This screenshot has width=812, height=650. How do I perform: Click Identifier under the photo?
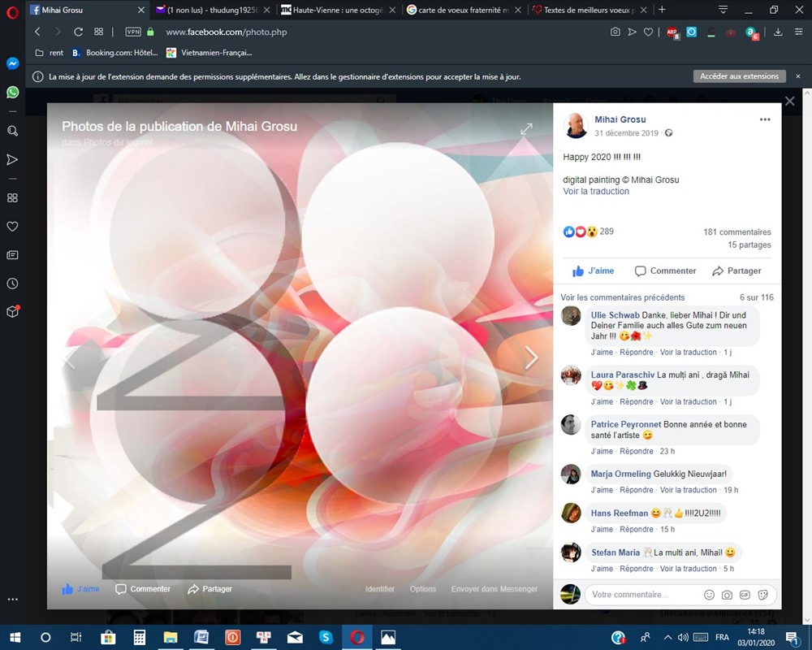pyautogui.click(x=379, y=589)
